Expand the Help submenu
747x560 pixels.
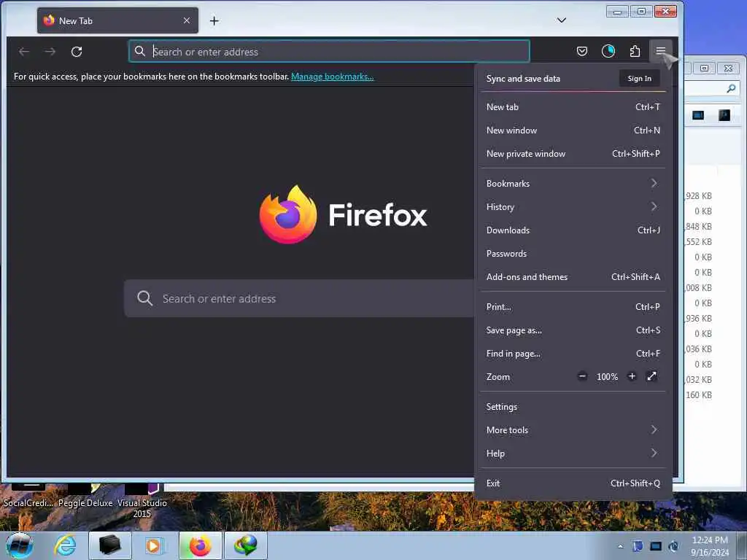click(x=573, y=454)
